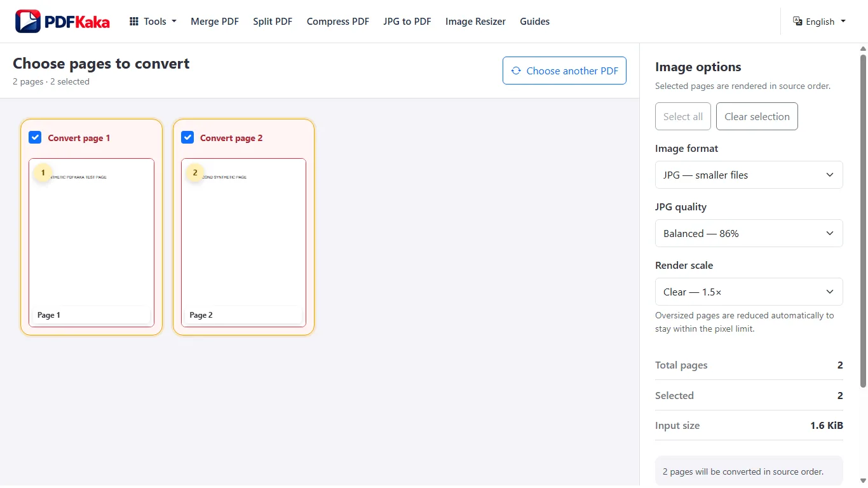Screen dimensions: 868x488
Task: Click the Select all button
Action: [x=683, y=116]
